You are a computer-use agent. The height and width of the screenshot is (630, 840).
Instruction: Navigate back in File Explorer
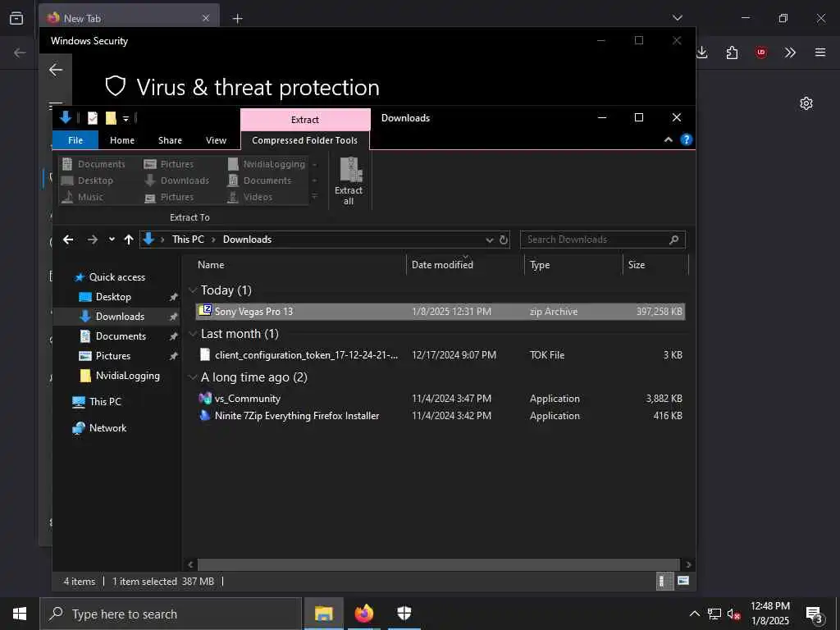(x=68, y=240)
